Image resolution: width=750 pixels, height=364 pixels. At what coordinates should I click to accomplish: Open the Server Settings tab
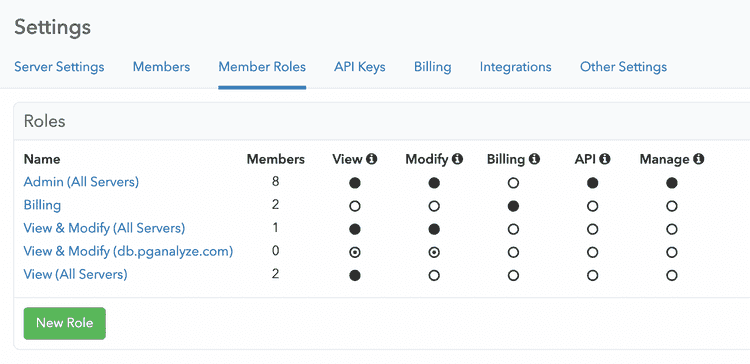[59, 67]
